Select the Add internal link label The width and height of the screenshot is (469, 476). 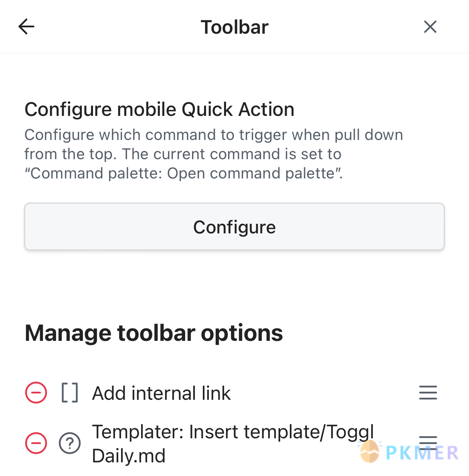[161, 393]
